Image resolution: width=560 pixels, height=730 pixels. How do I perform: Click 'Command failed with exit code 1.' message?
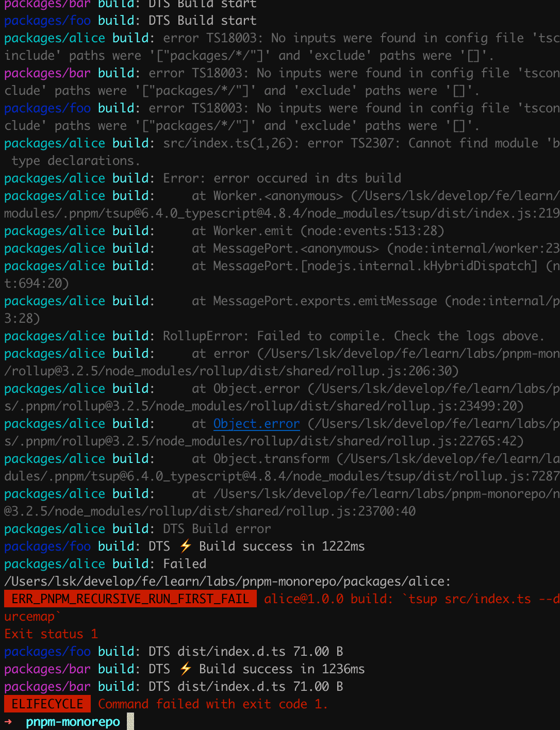point(212,704)
